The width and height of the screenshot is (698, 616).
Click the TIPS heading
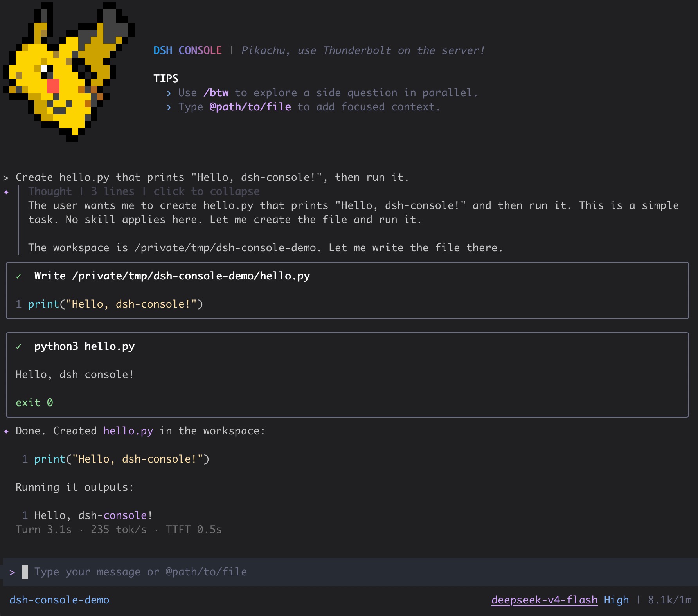166,79
